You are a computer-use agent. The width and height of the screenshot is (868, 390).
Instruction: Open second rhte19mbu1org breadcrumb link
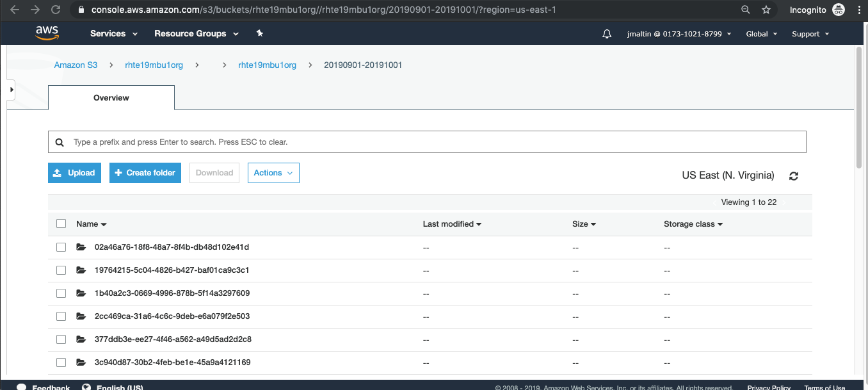tap(267, 65)
